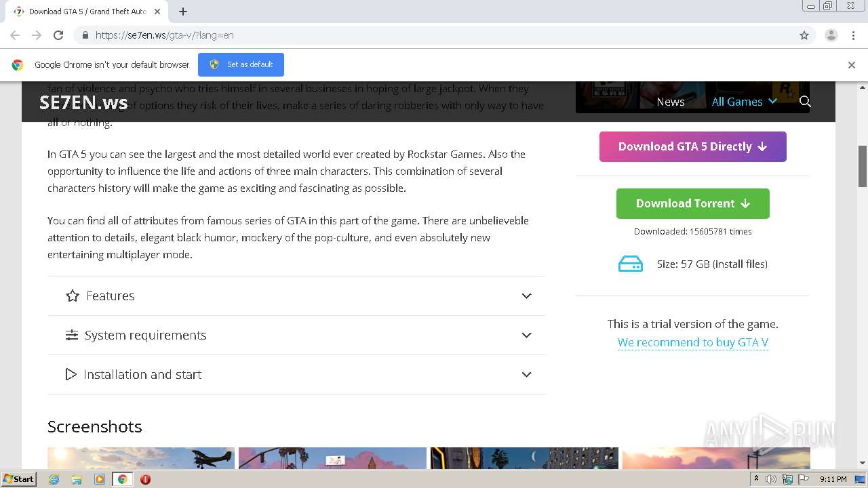The image size is (868, 488).
Task: Open the night street screenshot thumbnail
Action: click(524, 458)
